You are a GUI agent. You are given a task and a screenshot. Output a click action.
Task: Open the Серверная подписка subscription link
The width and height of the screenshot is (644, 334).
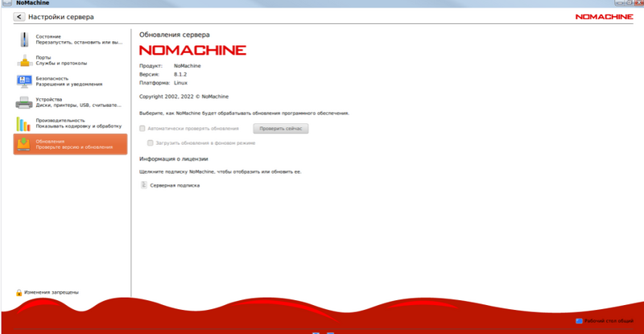point(175,185)
